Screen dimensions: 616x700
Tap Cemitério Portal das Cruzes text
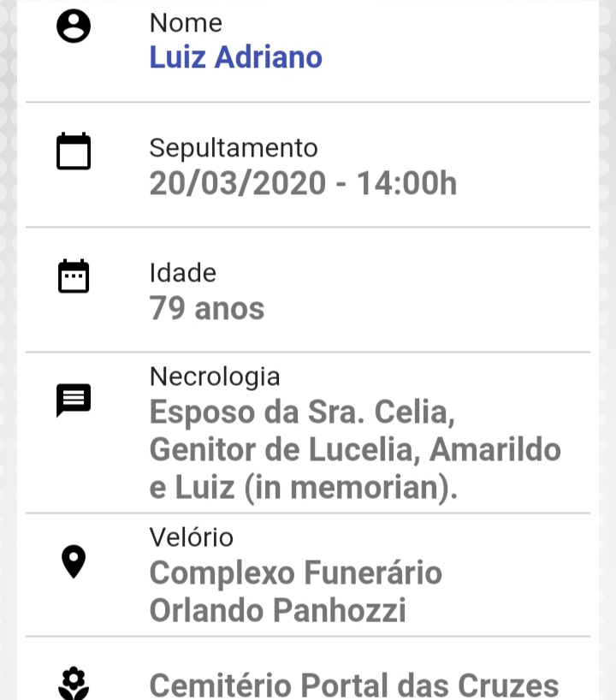tap(354, 685)
